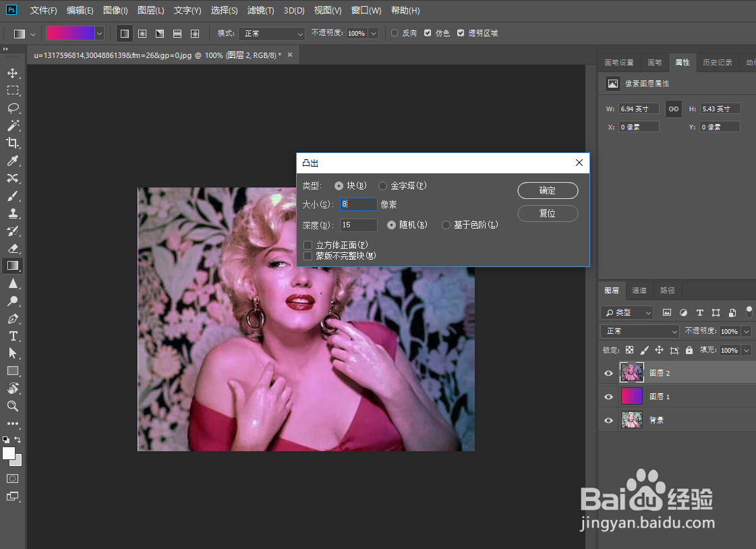
Task: Select the Pyramids type radio button
Action: (382, 185)
